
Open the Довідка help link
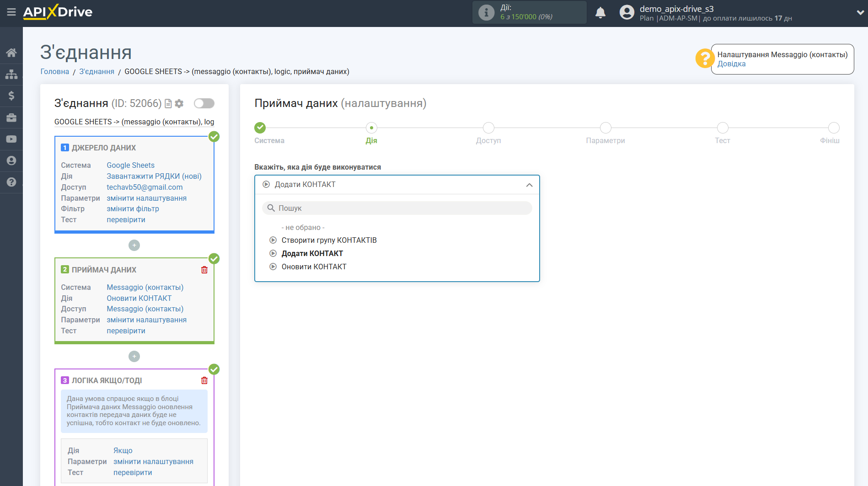(x=731, y=64)
